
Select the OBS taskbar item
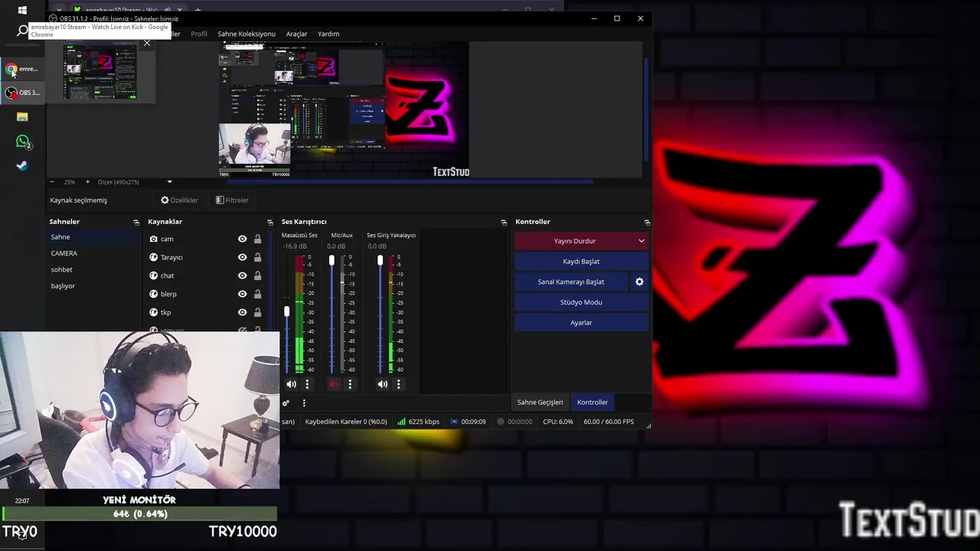tap(22, 93)
